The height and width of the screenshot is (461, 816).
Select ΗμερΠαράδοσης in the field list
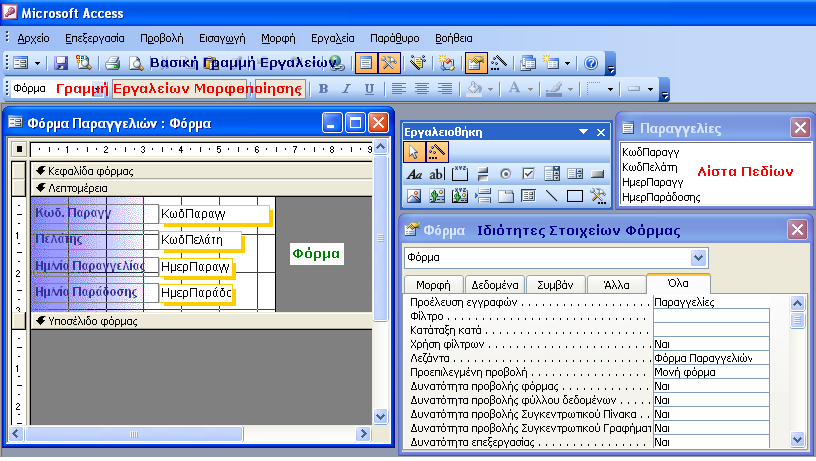[x=661, y=197]
